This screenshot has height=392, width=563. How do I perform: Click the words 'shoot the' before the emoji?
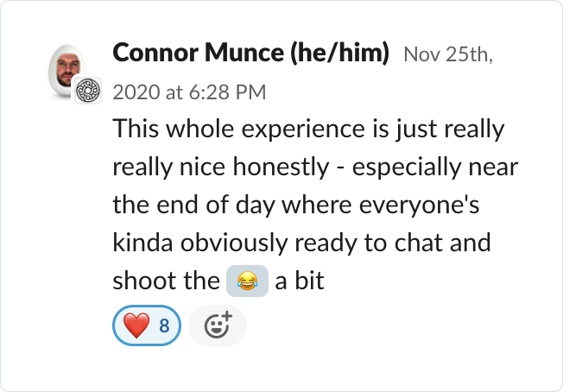pos(166,281)
